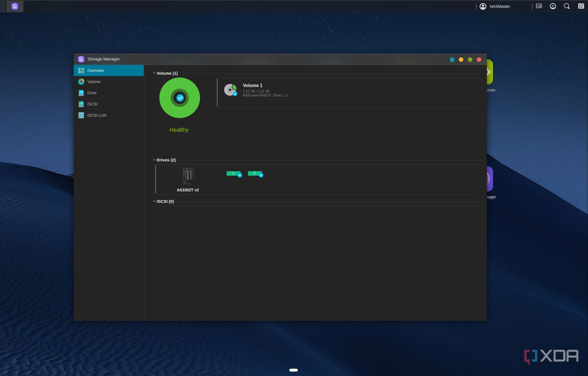Image resolution: width=588 pixels, height=376 pixels.
Task: Collapse the ISCSI (0) section
Action: click(154, 201)
